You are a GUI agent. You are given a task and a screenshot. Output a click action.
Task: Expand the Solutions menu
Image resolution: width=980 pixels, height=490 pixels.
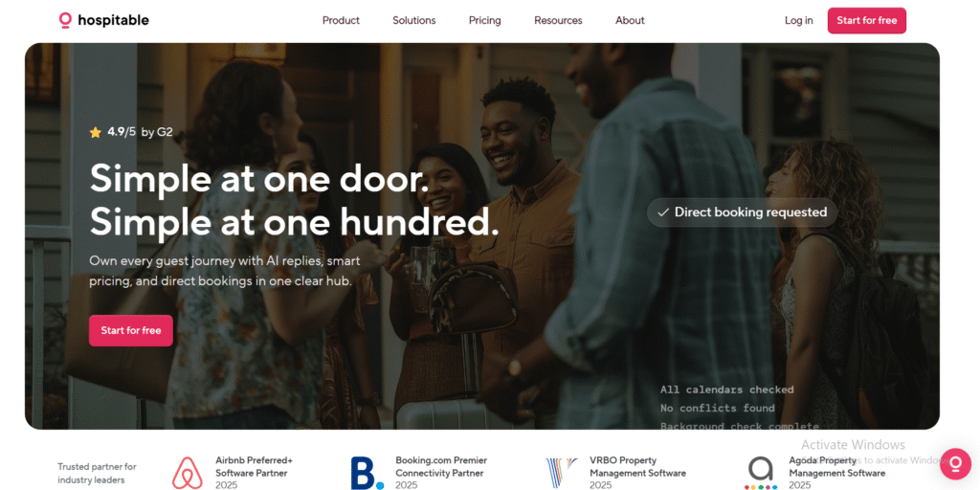(413, 20)
